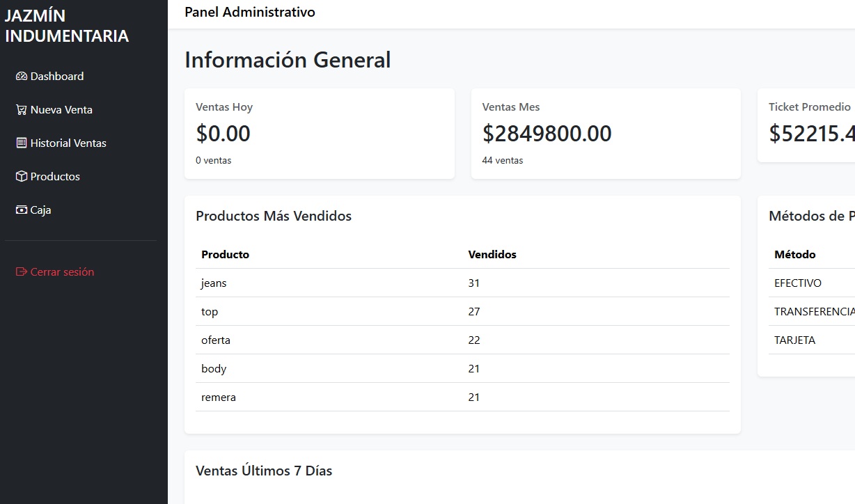The width and height of the screenshot is (855, 504).
Task: Click the 27 sold value
Action: pyautogui.click(x=474, y=312)
